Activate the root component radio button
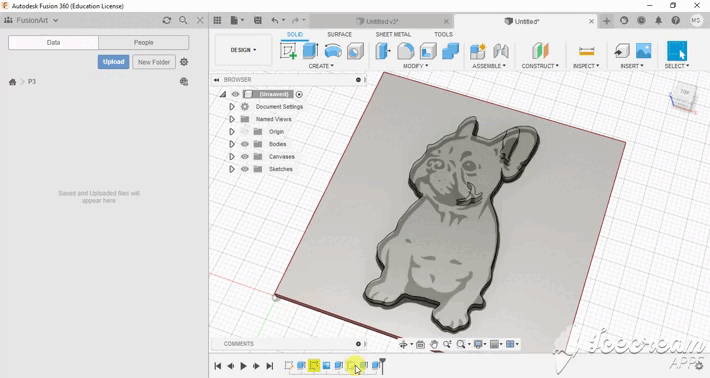The width and height of the screenshot is (710, 378). pos(299,94)
